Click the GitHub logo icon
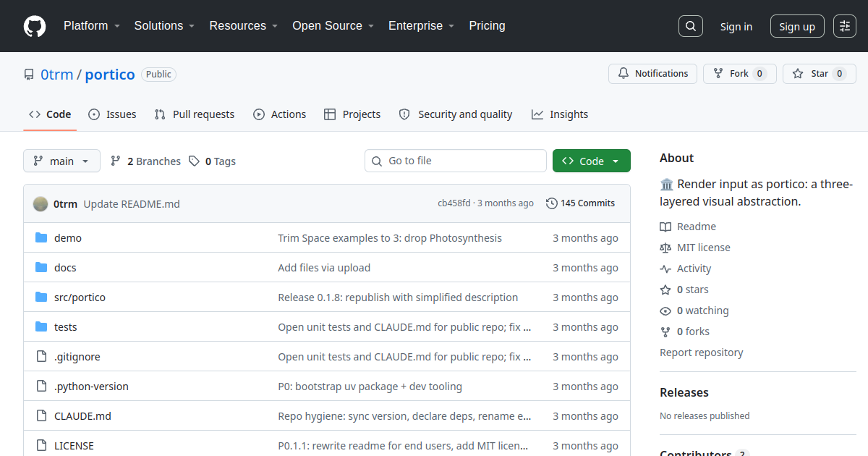 (35, 26)
